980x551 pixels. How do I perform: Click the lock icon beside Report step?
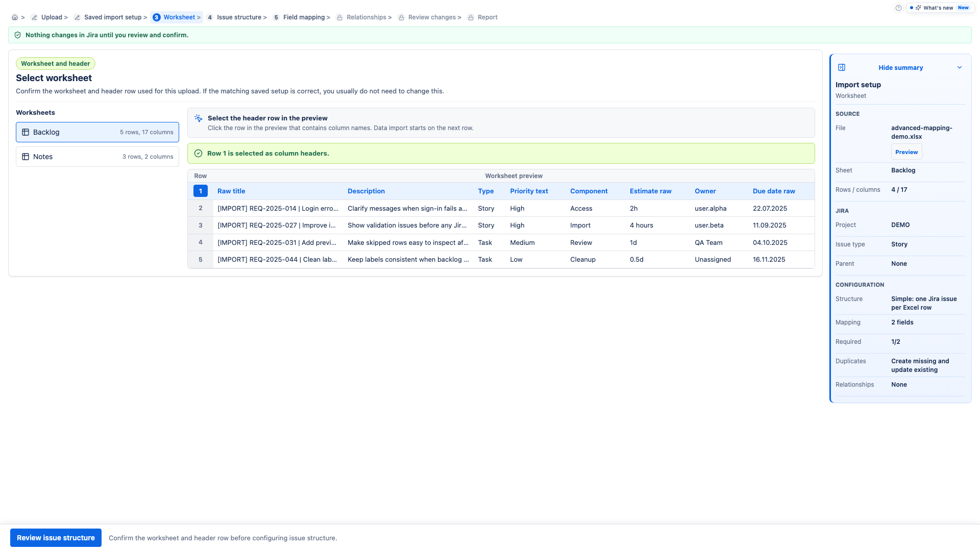tap(471, 17)
